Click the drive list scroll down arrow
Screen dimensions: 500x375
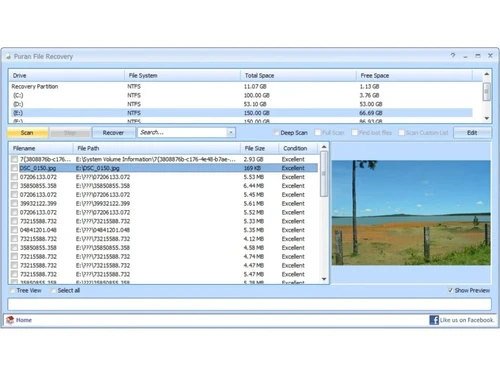coord(487,118)
